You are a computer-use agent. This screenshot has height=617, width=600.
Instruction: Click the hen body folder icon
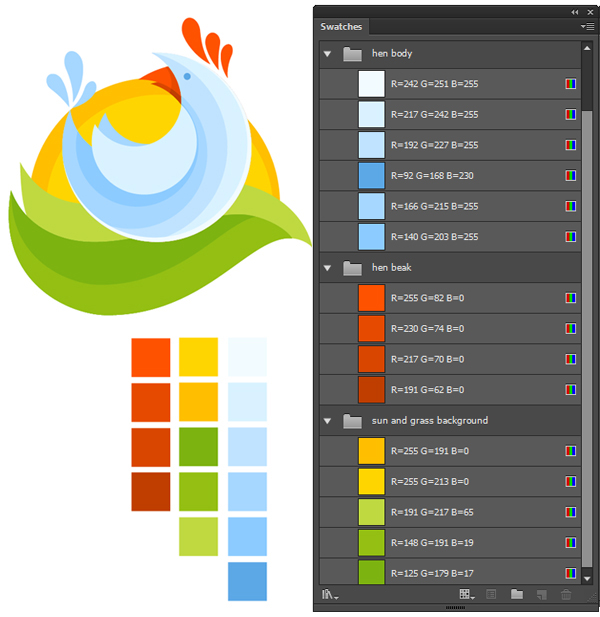(352, 54)
